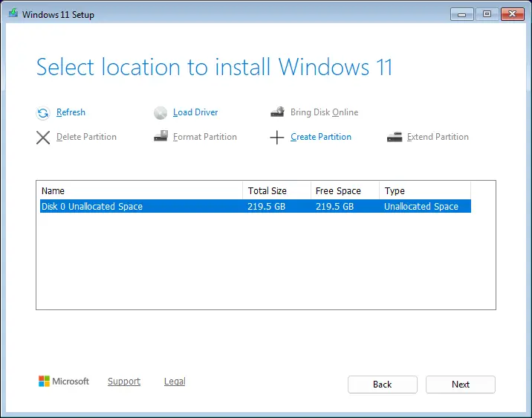Image resolution: width=532 pixels, height=418 pixels.
Task: Open the Legal link
Action: (175, 382)
